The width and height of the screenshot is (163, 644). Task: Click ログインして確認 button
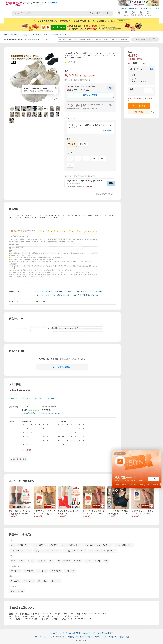(x=90, y=95)
